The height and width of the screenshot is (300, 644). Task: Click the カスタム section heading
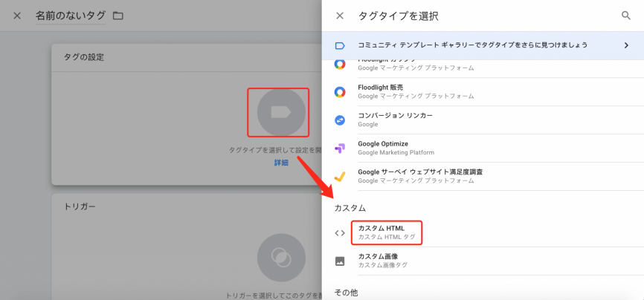pos(350,208)
